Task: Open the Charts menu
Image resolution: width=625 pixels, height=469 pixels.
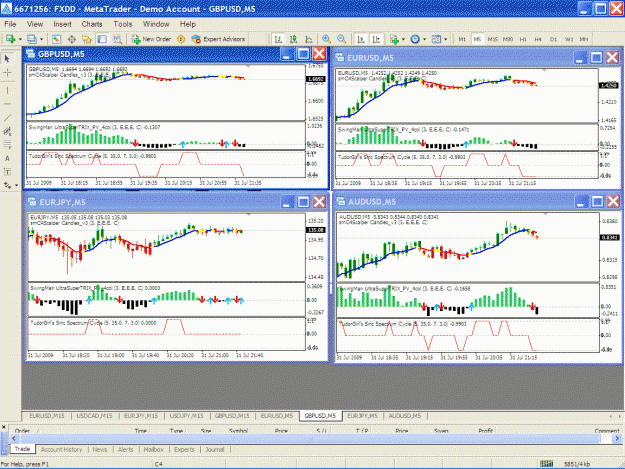Action: pos(92,24)
